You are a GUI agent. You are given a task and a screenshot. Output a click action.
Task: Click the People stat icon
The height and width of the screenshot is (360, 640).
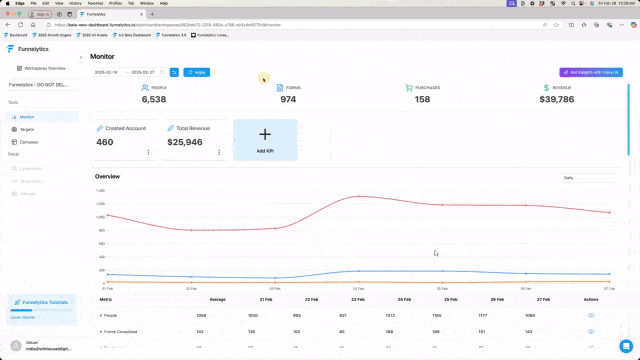click(144, 87)
